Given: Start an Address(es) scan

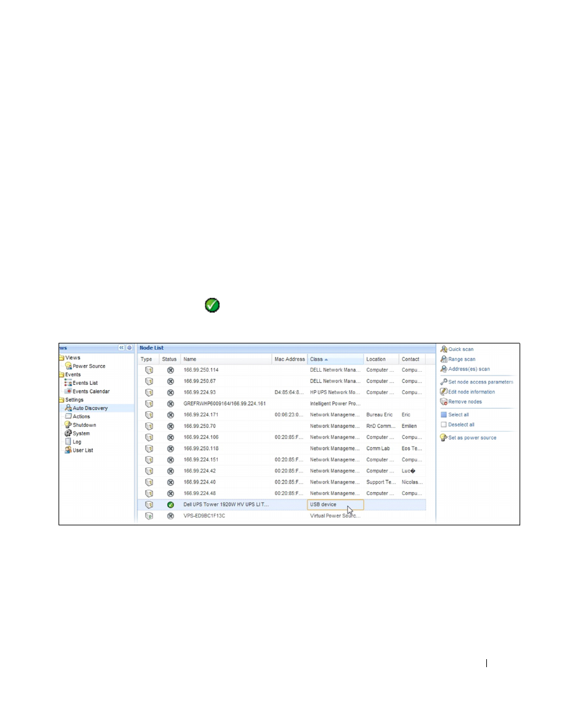Looking at the screenshot, I should pos(468,369).
